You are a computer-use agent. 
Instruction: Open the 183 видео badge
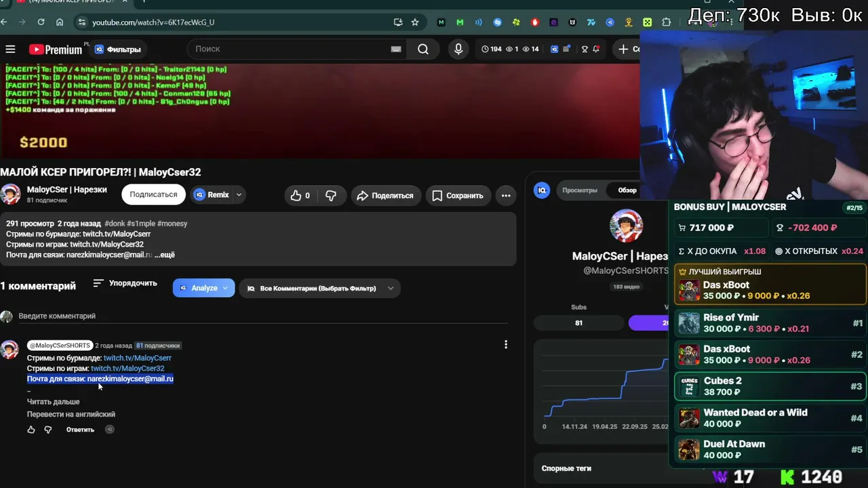pos(626,287)
